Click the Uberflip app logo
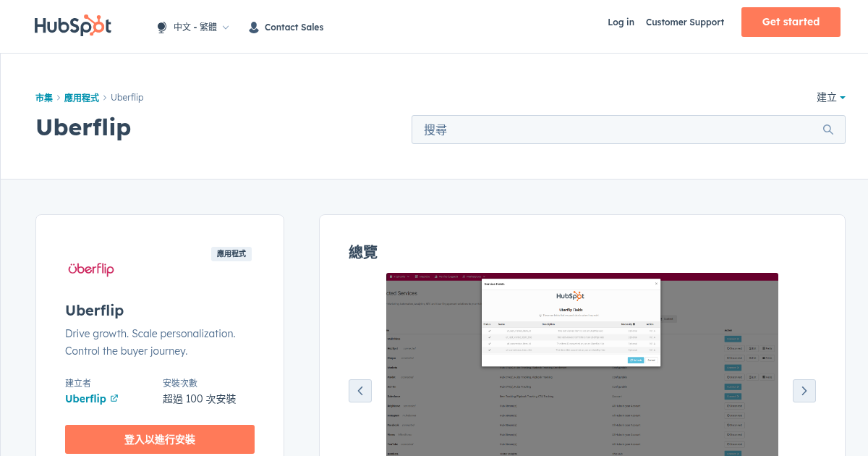The width and height of the screenshot is (868, 456). point(90,269)
